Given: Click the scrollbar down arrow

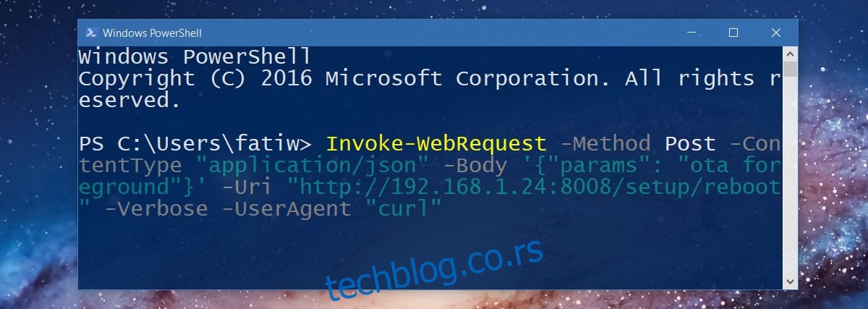Looking at the screenshot, I should pos(791,280).
